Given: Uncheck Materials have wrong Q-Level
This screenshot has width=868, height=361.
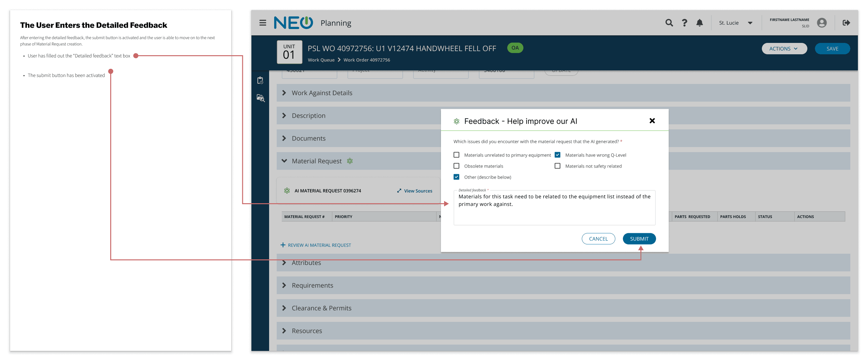Looking at the screenshot, I should point(557,155).
